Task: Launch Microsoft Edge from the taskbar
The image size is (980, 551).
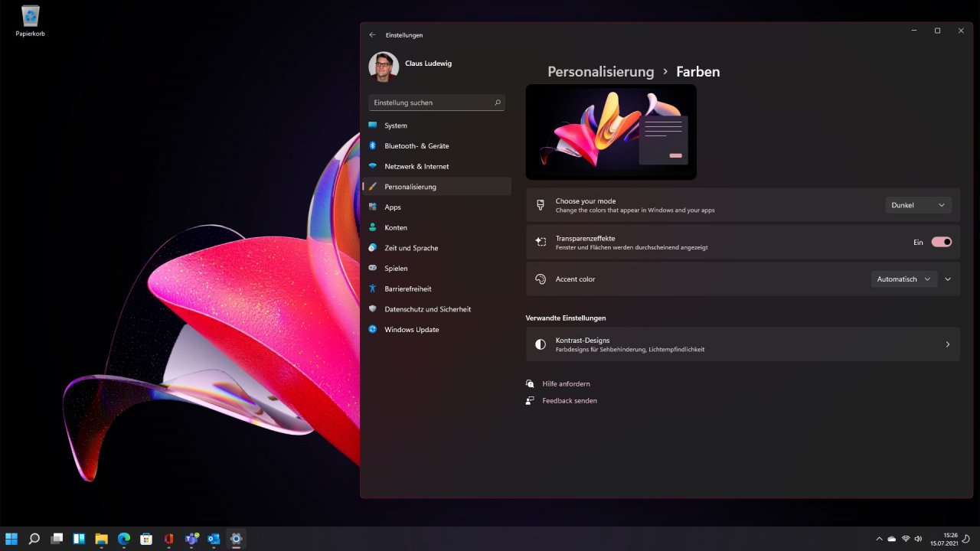Action: click(124, 539)
